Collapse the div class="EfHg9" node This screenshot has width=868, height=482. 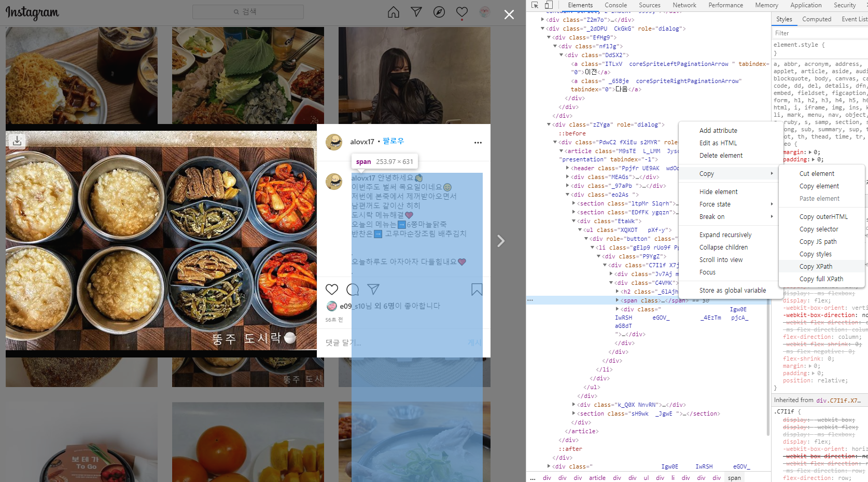[x=549, y=37]
